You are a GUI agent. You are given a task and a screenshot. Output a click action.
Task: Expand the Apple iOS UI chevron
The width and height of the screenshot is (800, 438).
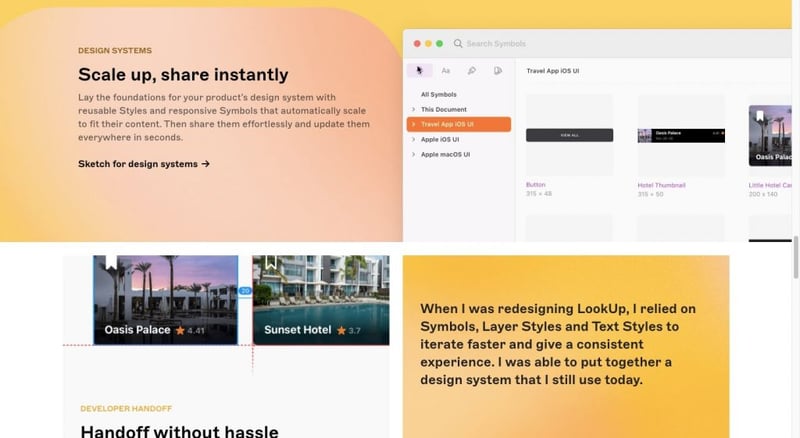pos(413,139)
